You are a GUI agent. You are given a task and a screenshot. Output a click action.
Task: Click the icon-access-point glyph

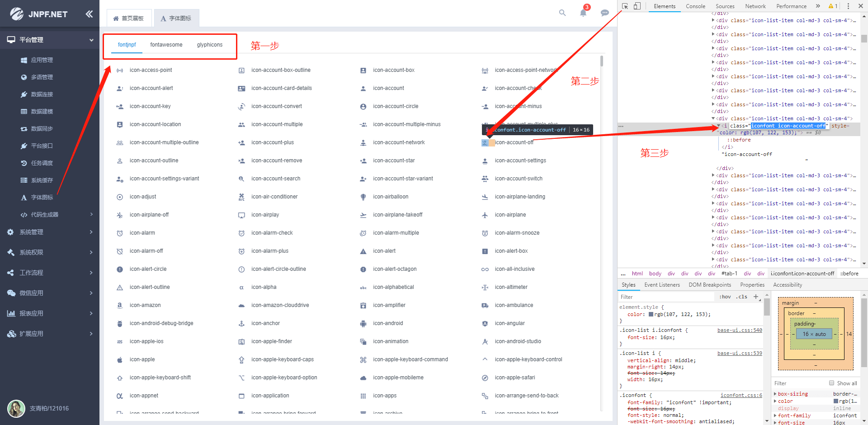[120, 71]
